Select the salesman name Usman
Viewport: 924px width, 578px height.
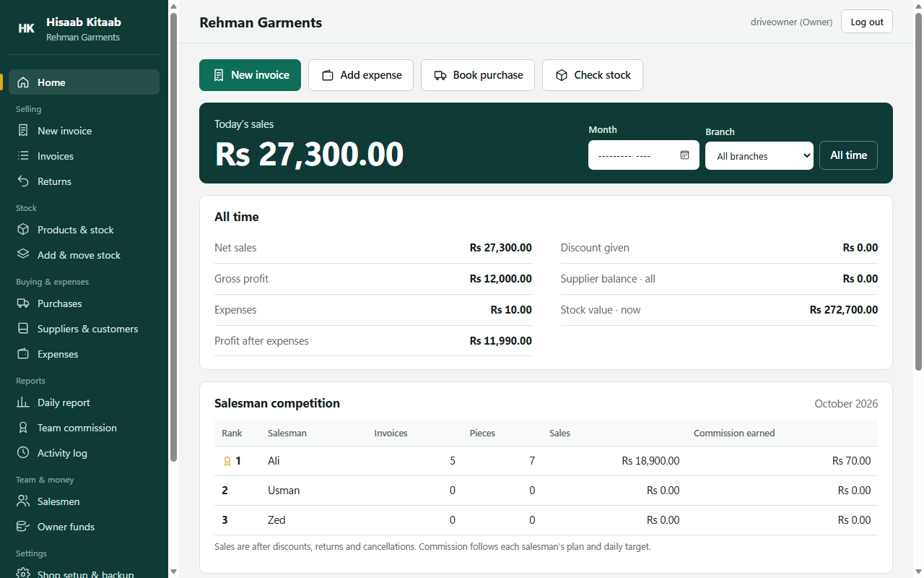tap(284, 491)
